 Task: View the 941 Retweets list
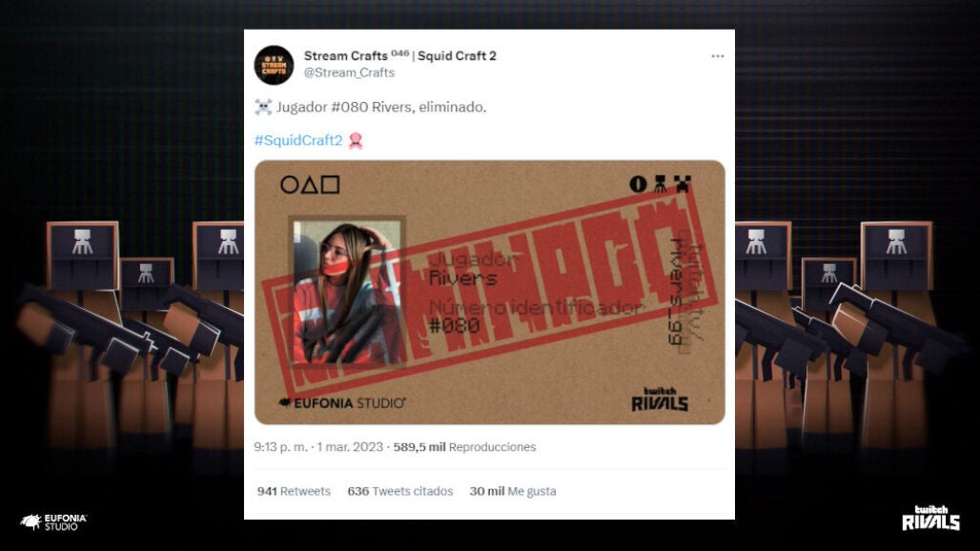(x=294, y=491)
